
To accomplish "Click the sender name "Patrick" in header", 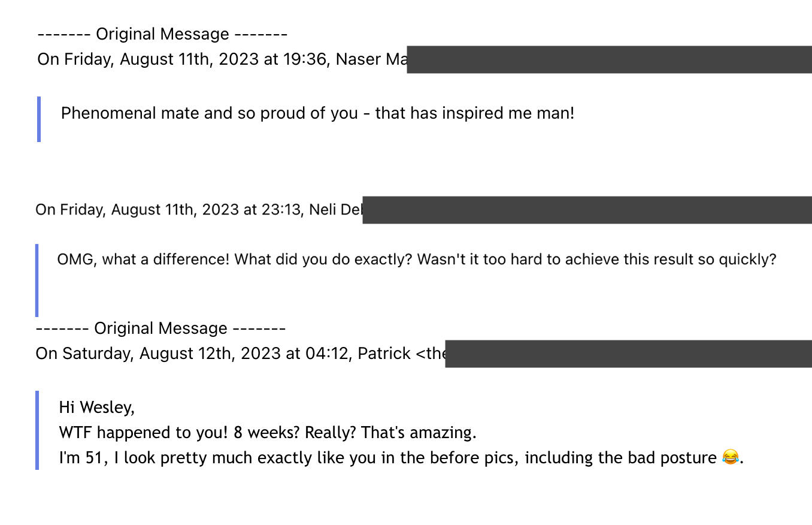I will 384,354.
